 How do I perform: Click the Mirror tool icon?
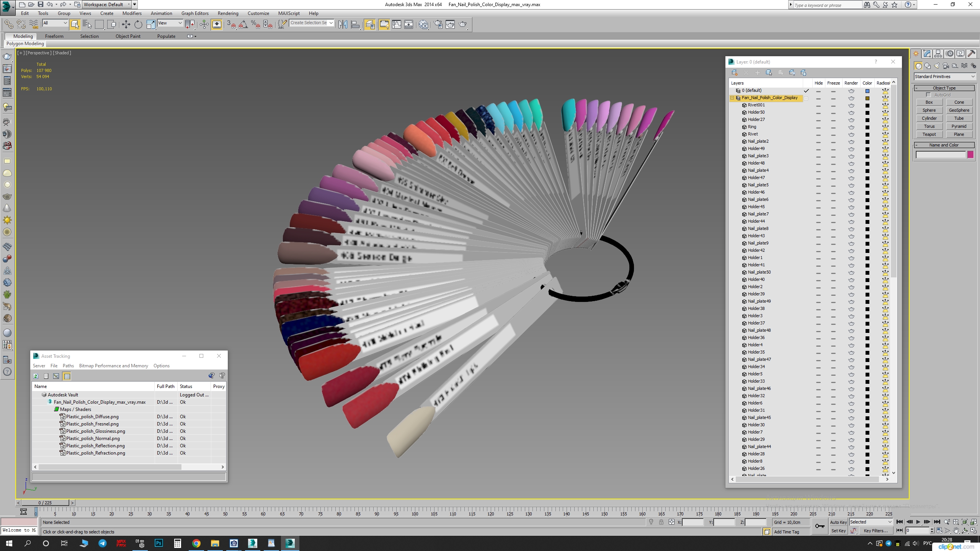(x=343, y=24)
